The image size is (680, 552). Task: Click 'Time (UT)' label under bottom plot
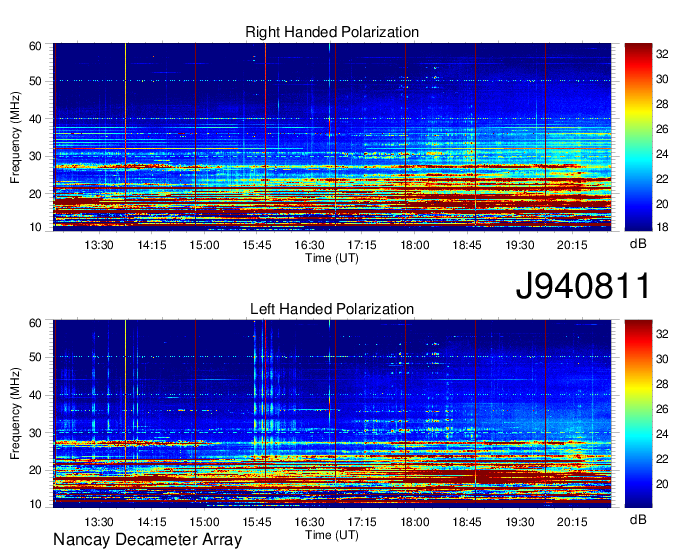point(332,535)
